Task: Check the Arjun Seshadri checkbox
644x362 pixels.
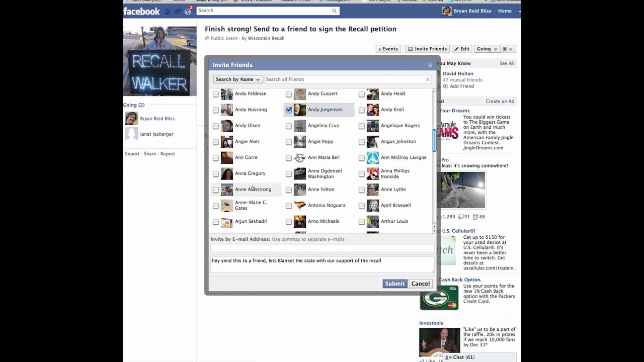Action: [216, 222]
